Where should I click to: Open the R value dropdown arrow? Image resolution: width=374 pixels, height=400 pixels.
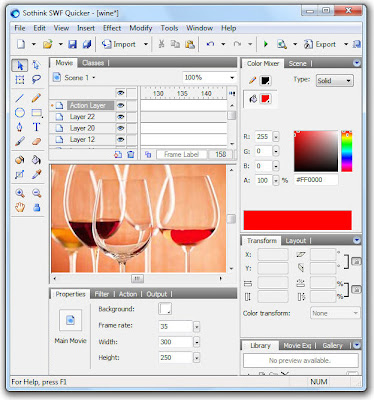click(276, 137)
